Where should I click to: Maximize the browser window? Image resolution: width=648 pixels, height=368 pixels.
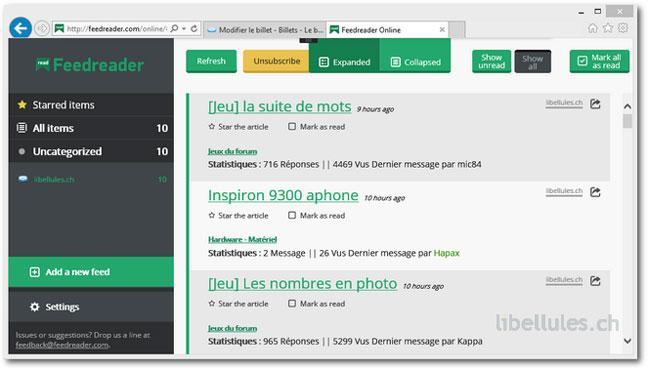(598, 12)
